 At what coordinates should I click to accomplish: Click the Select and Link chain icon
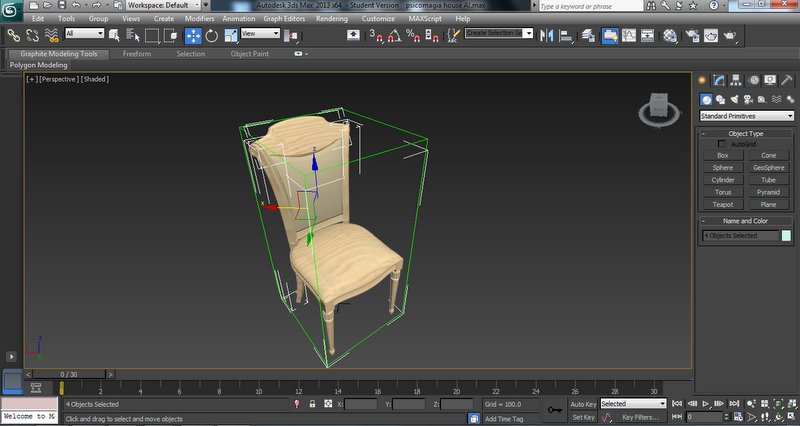13,35
